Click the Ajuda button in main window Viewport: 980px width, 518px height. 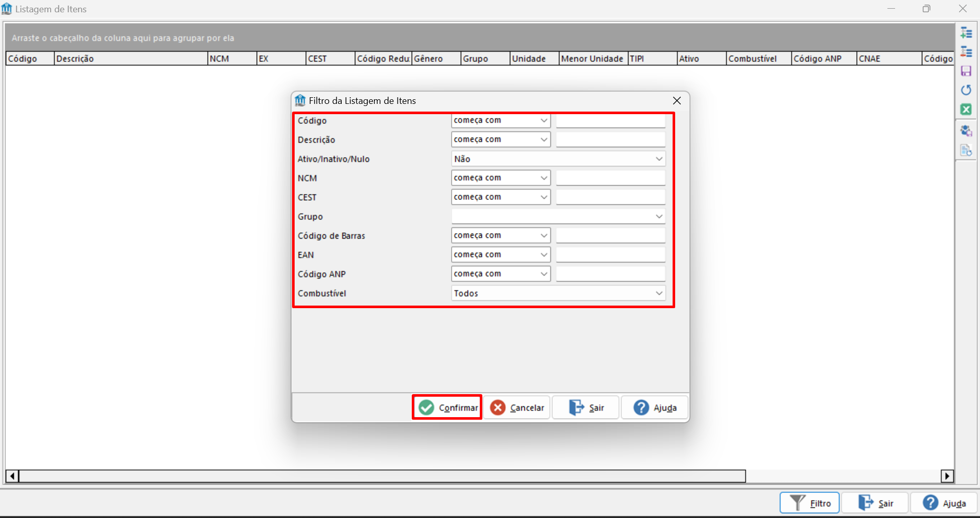click(944, 503)
